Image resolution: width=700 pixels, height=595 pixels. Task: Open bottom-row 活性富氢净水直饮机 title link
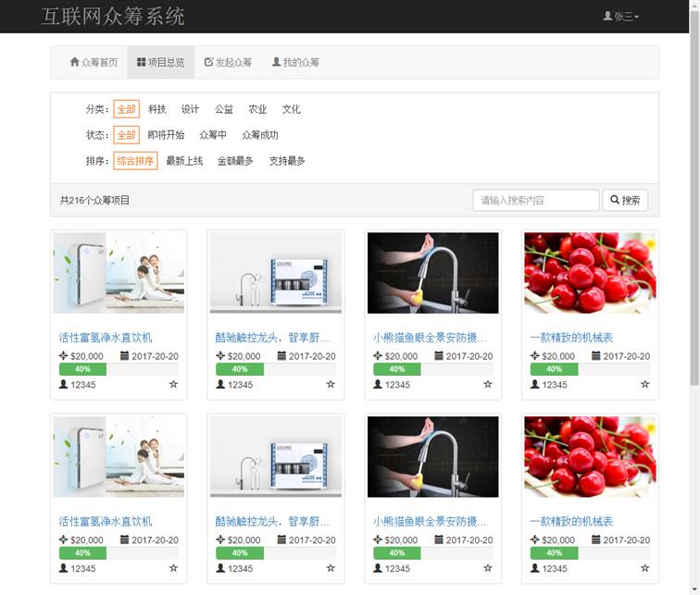point(106,521)
